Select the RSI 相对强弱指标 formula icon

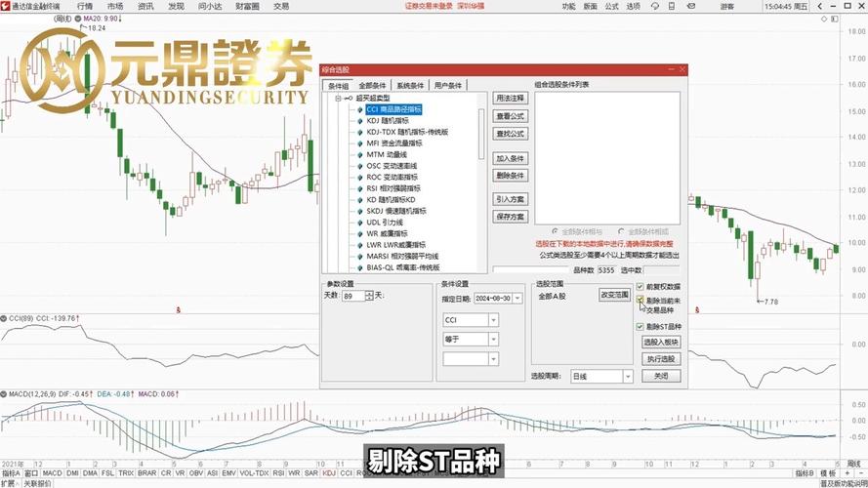pos(360,188)
